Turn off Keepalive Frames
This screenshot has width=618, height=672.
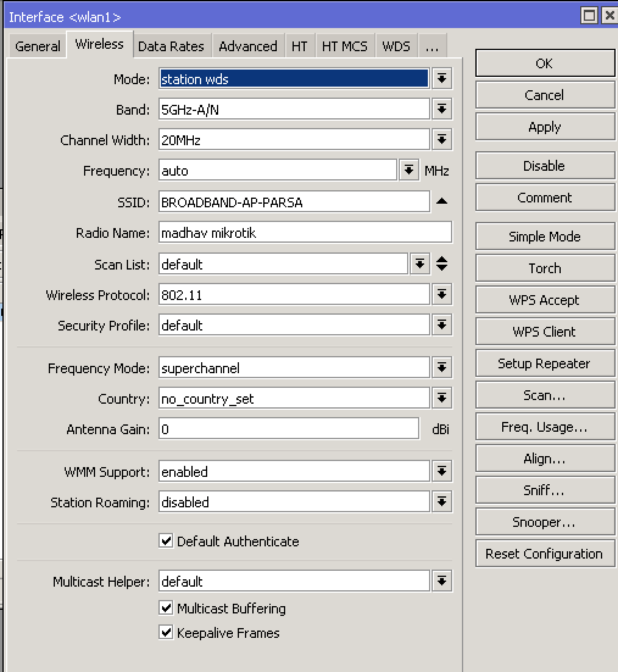165,633
